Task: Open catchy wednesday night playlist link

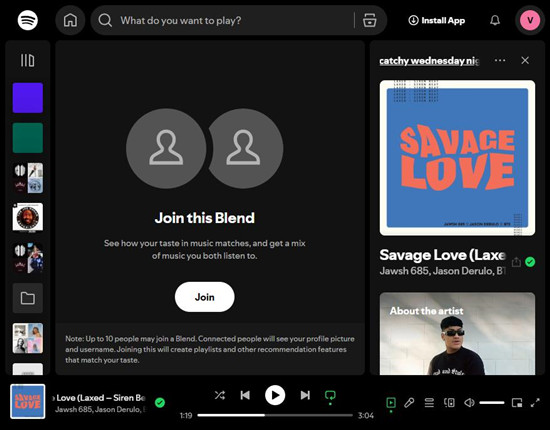Action: click(x=429, y=61)
